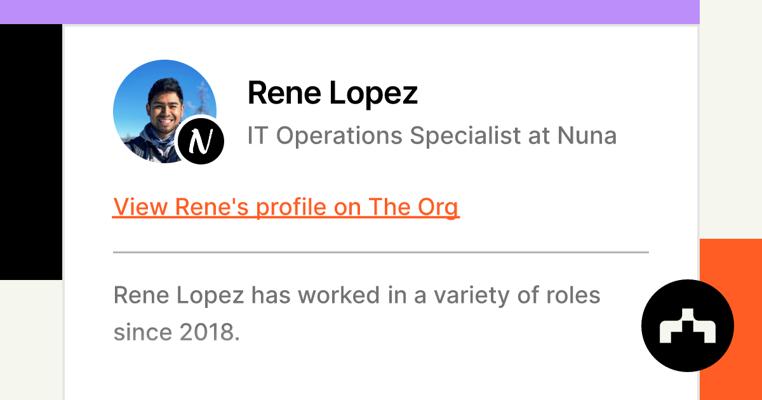Click the Rene Lopez name heading
This screenshot has width=762, height=400.
[332, 93]
